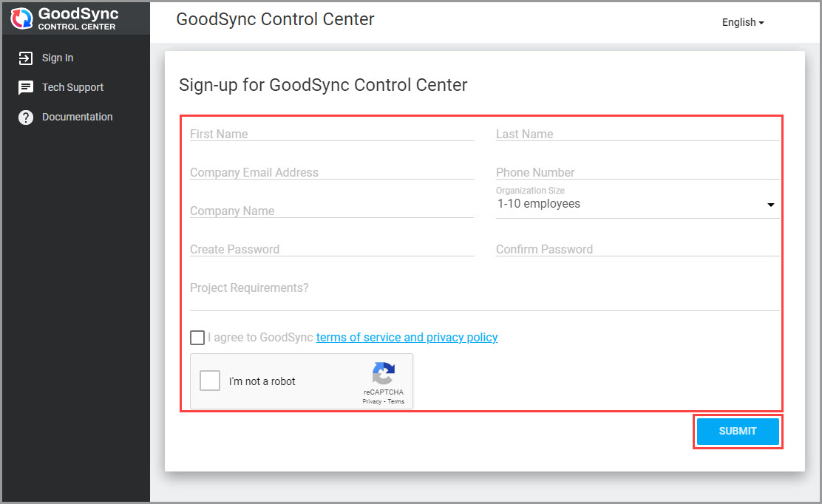Click the reCAPTCHA Privacy link
Screen dimensions: 822x504
point(371,401)
